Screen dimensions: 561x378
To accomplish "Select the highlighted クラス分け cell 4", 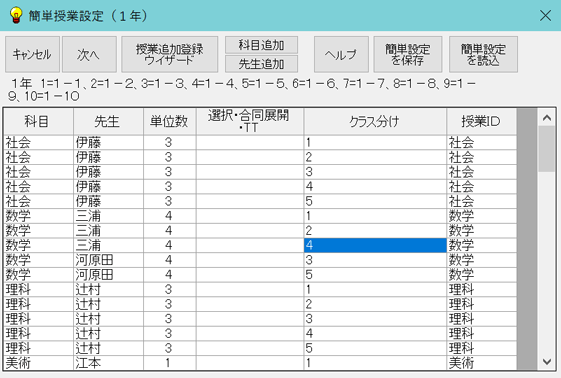I will pos(375,245).
